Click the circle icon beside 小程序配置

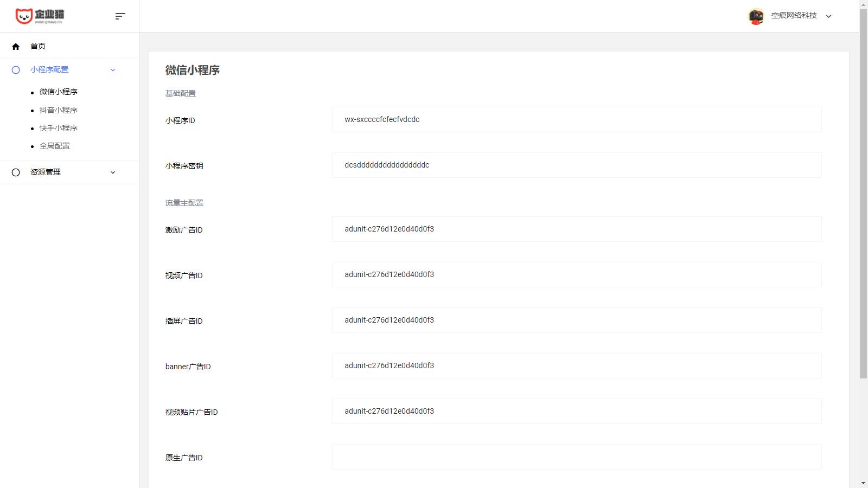tap(16, 70)
